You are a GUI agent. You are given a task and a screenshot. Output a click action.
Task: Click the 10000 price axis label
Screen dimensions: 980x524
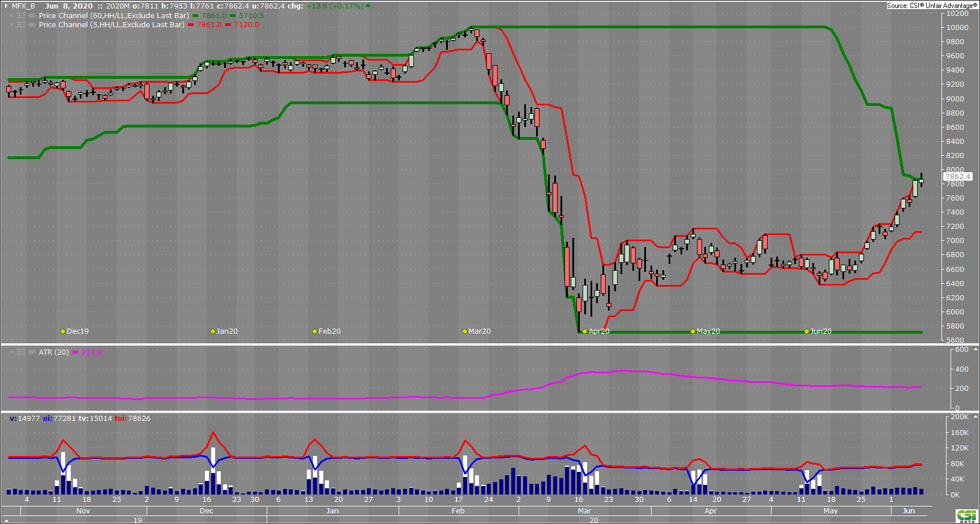957,28
